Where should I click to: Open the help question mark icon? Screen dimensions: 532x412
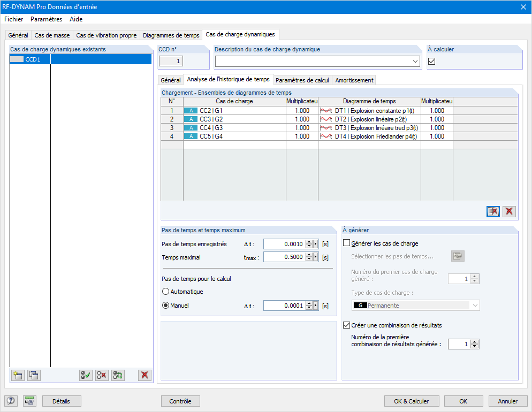(x=10, y=401)
